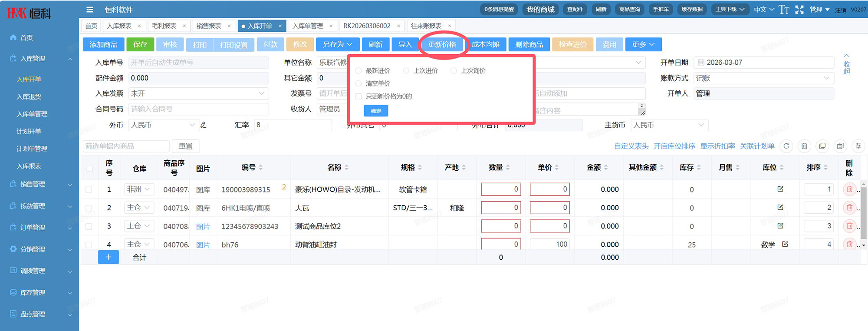Viewport: 868px width, 331px height.
Task: Click the trash icon in the table toolbar
Action: 804,146
